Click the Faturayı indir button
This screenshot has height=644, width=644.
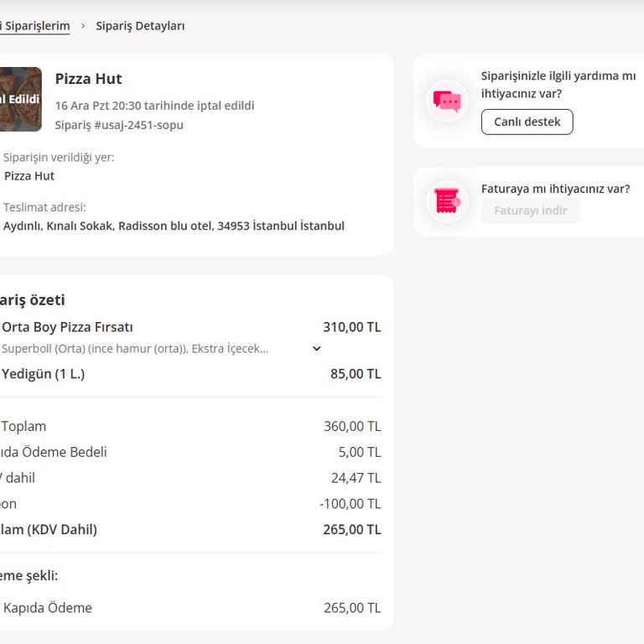point(530,210)
